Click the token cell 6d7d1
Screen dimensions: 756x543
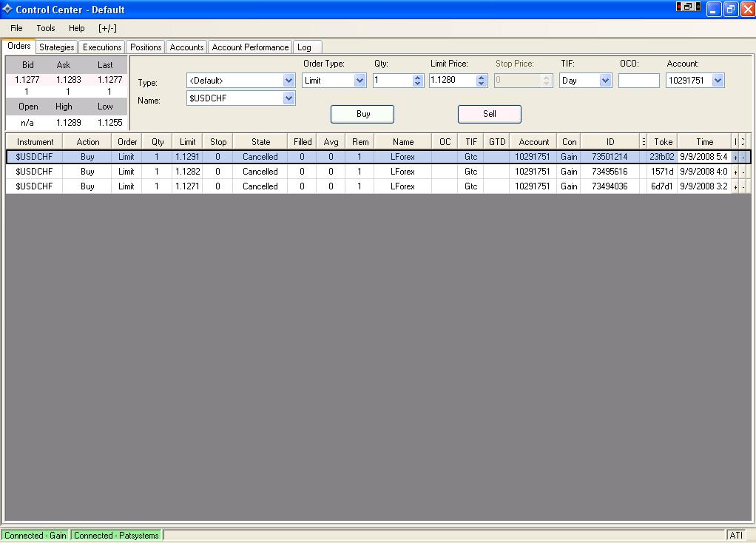click(x=661, y=186)
